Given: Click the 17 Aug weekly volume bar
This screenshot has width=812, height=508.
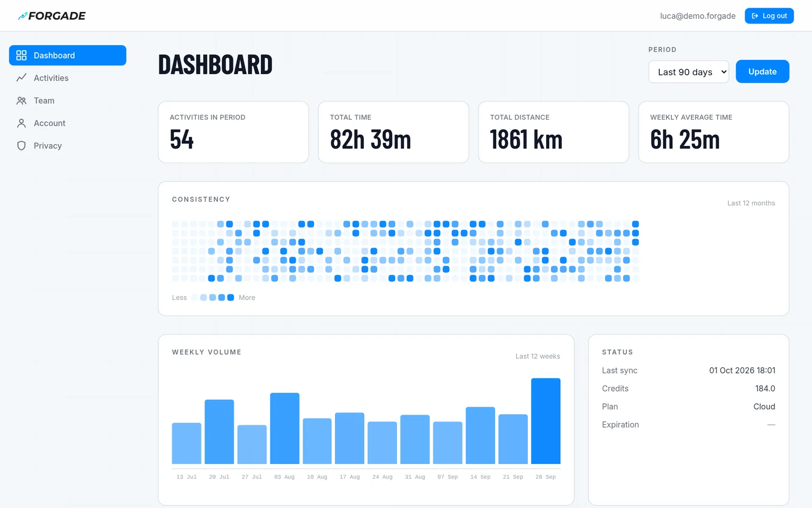Looking at the screenshot, I should 350,438.
